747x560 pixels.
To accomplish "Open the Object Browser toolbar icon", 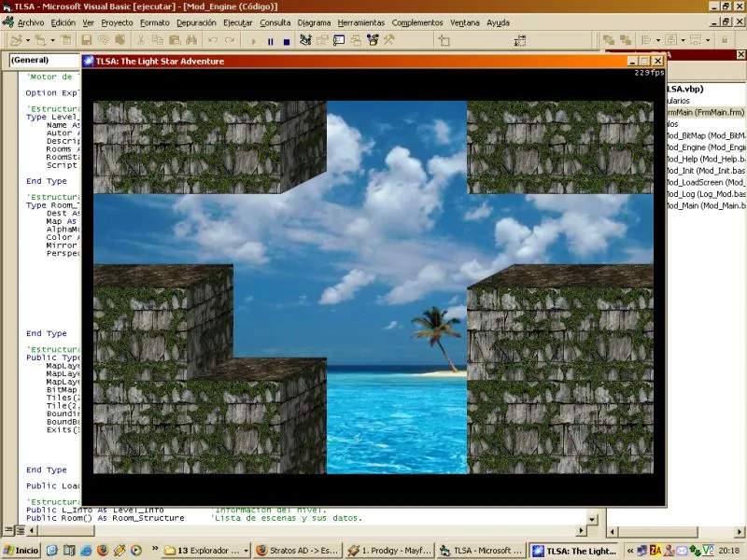I will click(x=356, y=41).
